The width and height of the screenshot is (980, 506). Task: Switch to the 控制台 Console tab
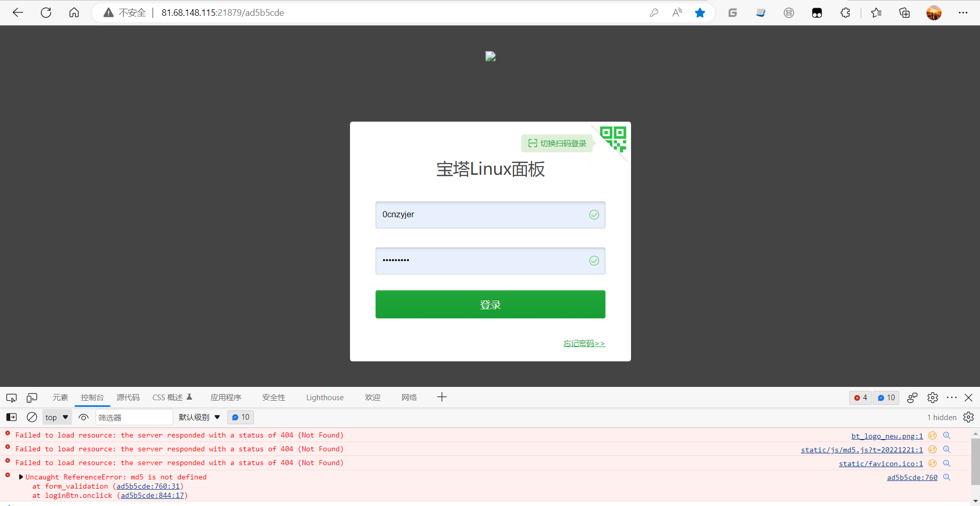click(x=92, y=398)
